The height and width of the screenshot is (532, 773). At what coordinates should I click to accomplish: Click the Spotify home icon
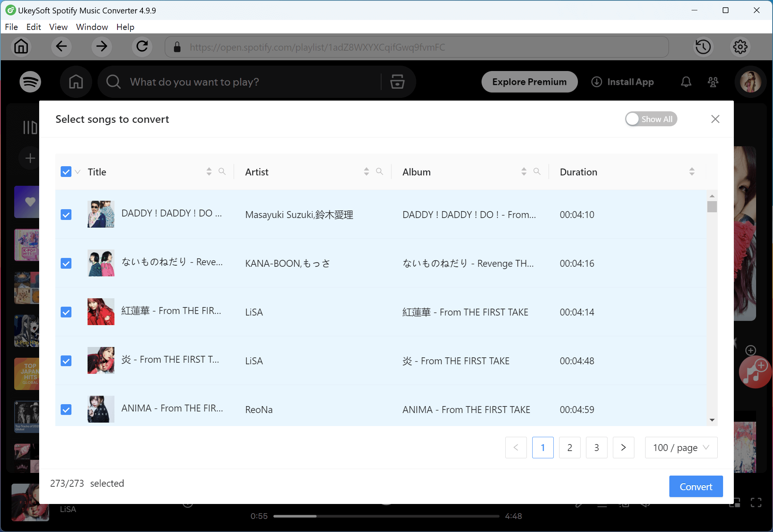[76, 82]
